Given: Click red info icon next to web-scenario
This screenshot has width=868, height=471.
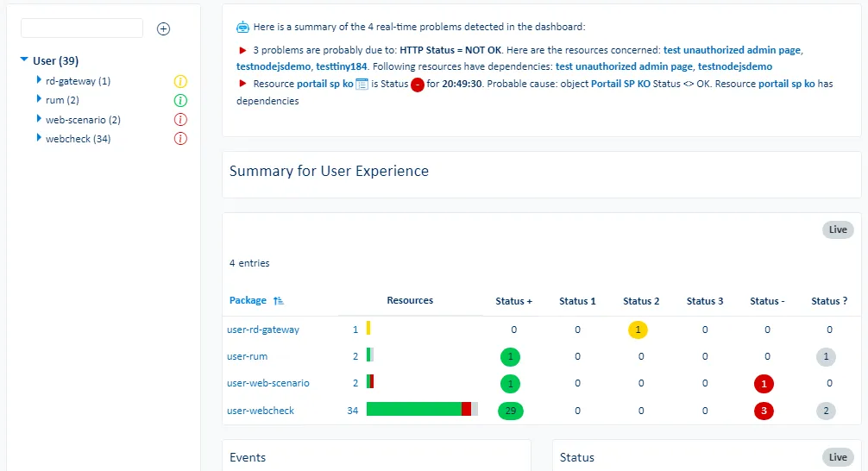Looking at the screenshot, I should [x=180, y=120].
